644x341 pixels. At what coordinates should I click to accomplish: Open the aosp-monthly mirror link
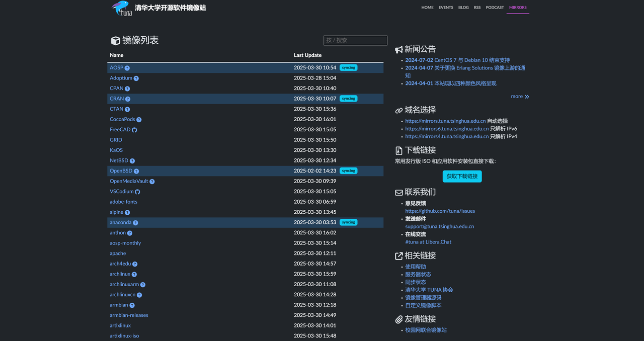click(125, 243)
